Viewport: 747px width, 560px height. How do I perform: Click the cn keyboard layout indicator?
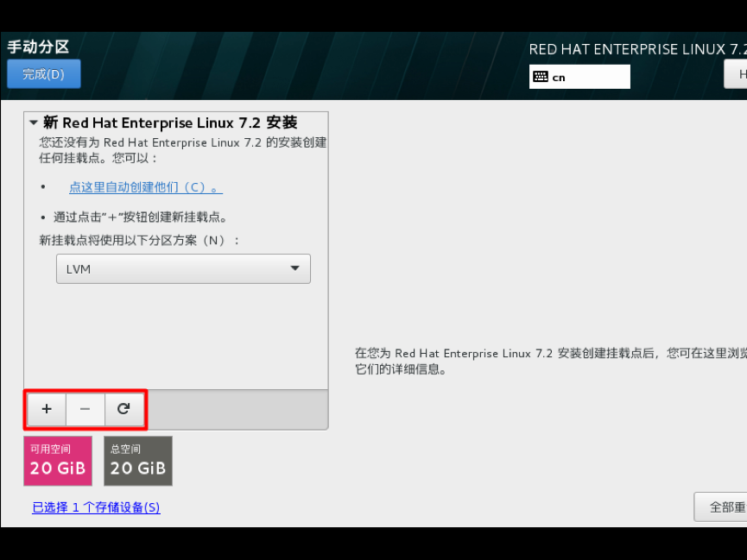click(x=579, y=77)
